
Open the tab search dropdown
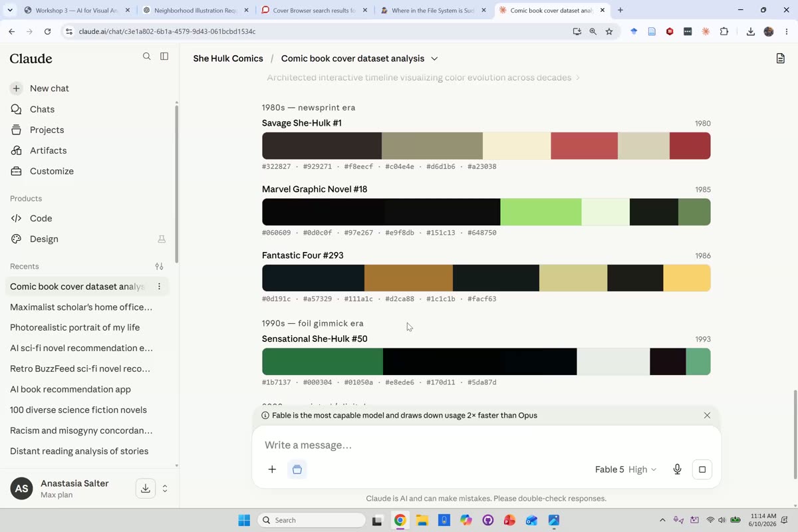pyautogui.click(x=9, y=10)
